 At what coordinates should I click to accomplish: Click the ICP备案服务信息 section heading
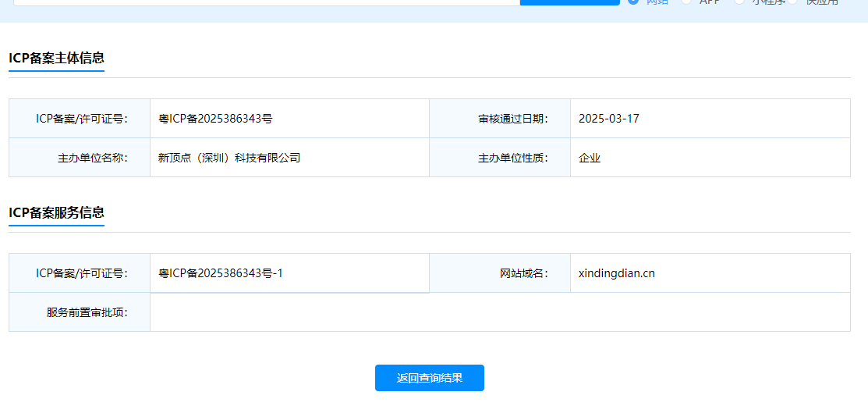pyautogui.click(x=56, y=212)
